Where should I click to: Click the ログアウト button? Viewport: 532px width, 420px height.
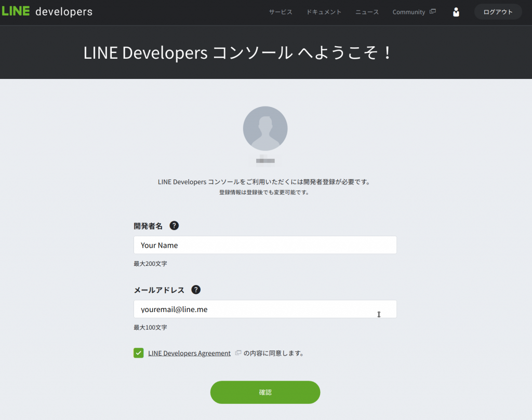pos(497,11)
